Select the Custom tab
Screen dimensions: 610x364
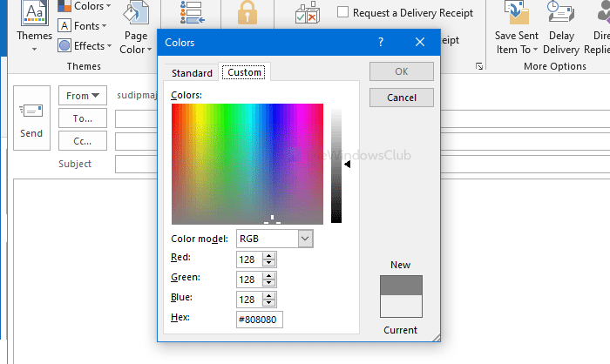click(245, 72)
